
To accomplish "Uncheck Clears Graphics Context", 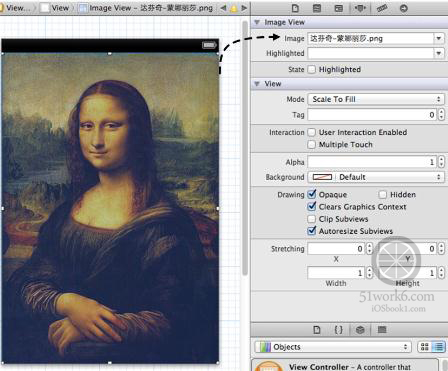I will pos(311,206).
